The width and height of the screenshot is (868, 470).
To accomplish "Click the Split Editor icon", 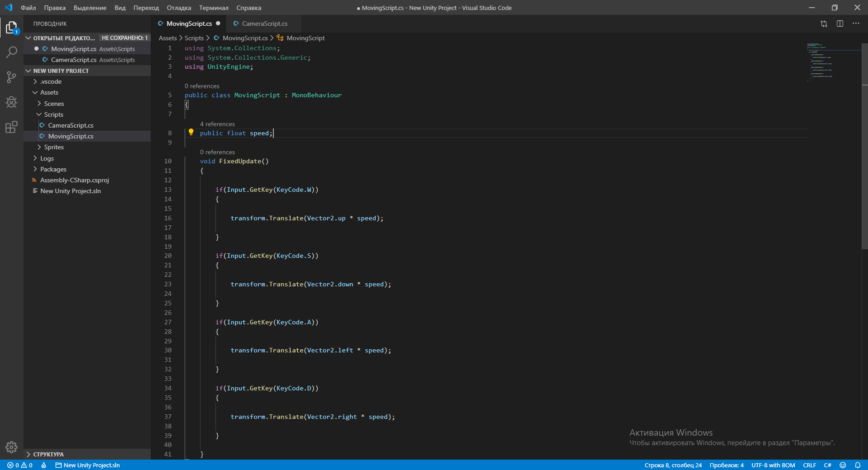I will pos(840,24).
